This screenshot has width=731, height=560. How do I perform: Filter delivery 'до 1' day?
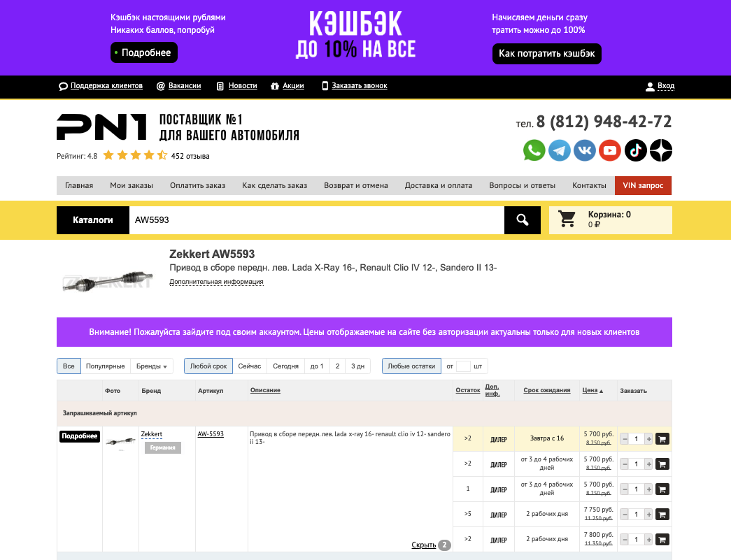317,366
